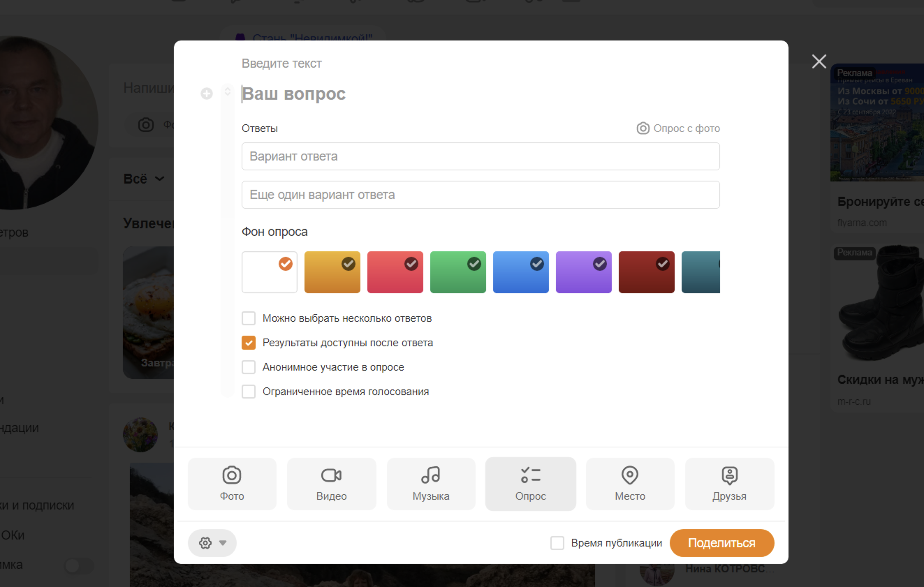The image size is (924, 587).
Task: Click the camera icon of Опрос с фото
Action: (x=643, y=128)
